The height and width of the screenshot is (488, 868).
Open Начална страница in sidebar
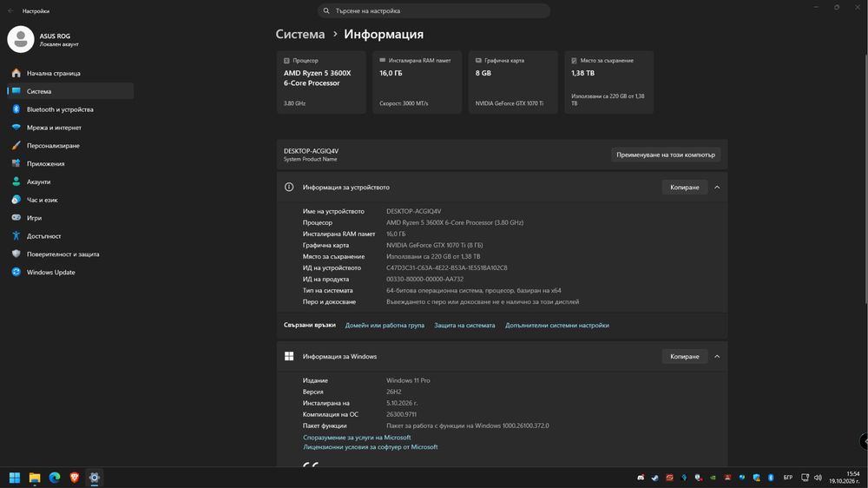click(71, 73)
